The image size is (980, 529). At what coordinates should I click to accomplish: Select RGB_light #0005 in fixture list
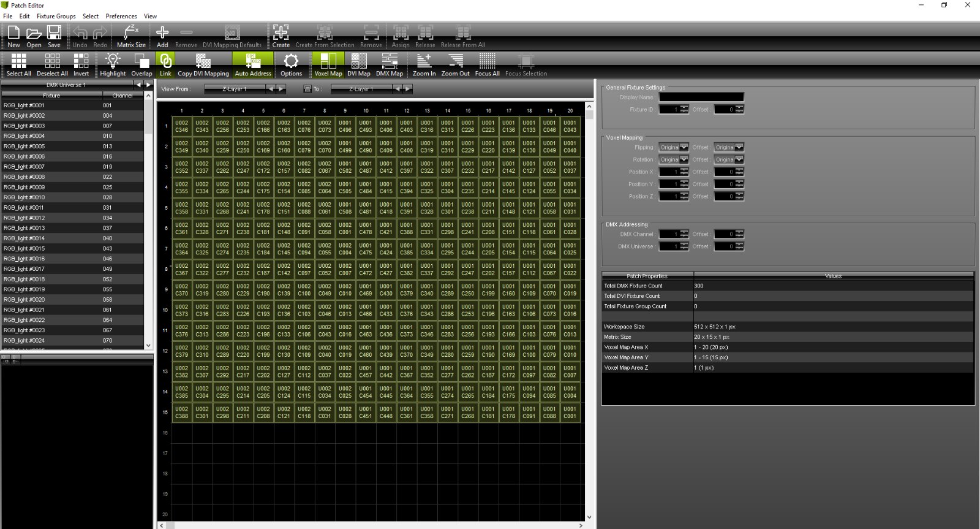[24, 147]
